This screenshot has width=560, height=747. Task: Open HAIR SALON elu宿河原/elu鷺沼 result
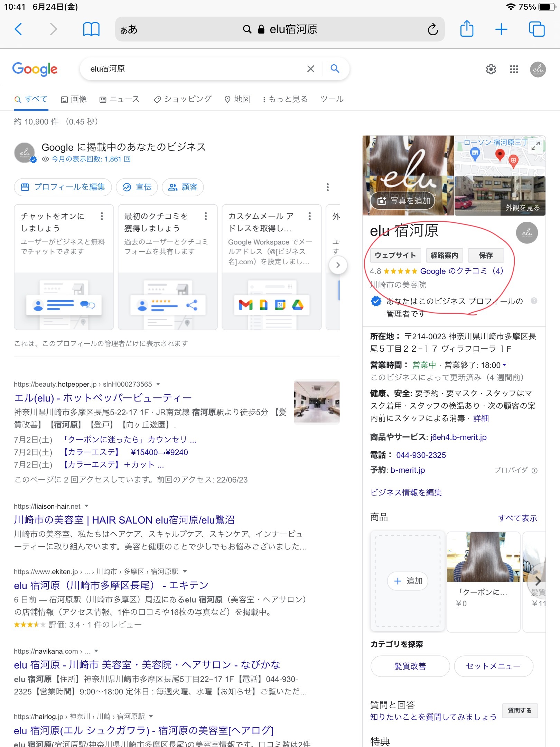tap(124, 520)
